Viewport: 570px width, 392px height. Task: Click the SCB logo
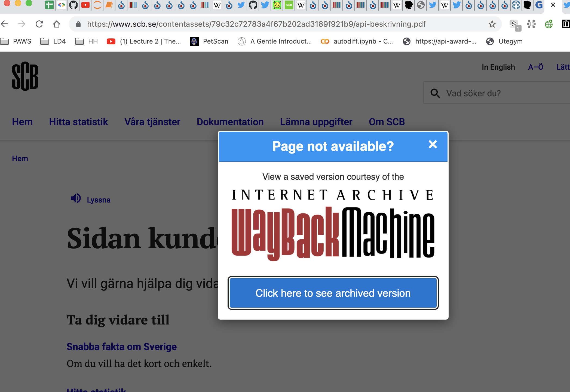pos(25,76)
